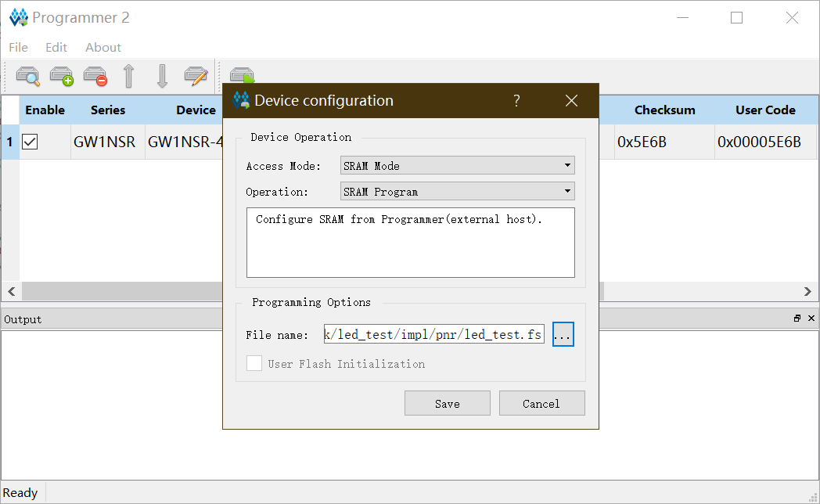This screenshot has width=820, height=504.
Task: Move device down with the down arrow
Action: [x=162, y=77]
